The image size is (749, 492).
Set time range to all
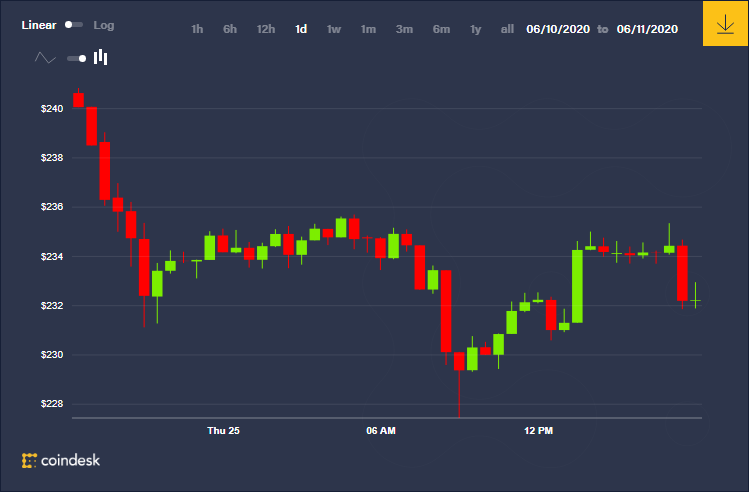507,29
